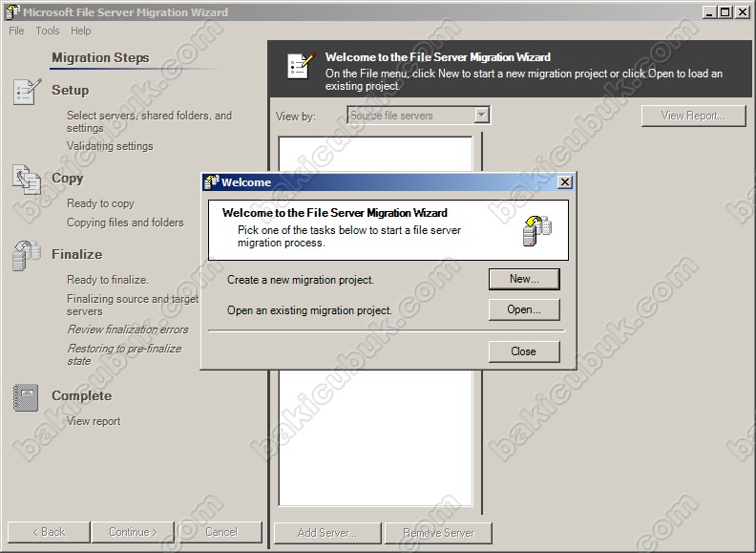Click 'Finalizing source and target servers'
The width and height of the screenshot is (756, 553).
133,305
